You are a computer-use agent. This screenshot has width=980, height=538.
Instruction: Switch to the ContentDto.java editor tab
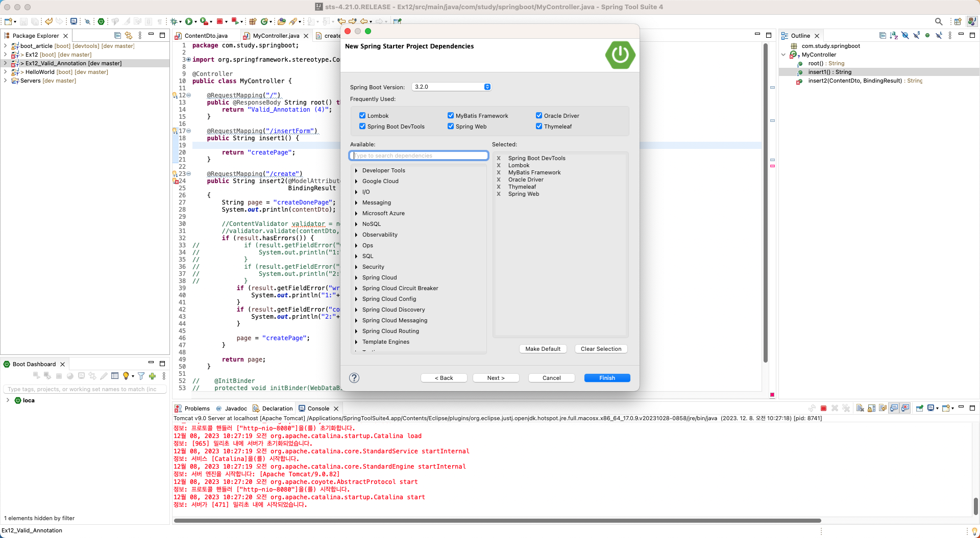[x=205, y=36]
